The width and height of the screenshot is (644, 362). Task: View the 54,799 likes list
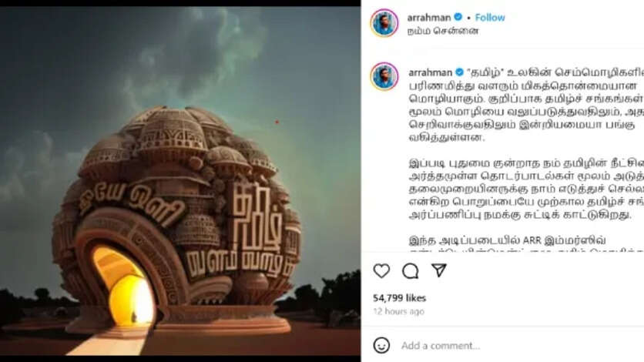[399, 298]
